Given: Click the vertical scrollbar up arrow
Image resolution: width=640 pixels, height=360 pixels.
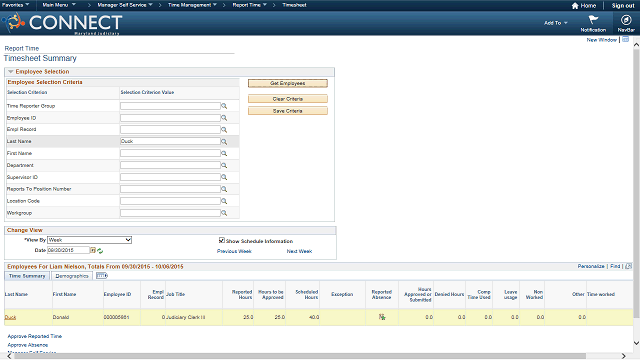Looking at the screenshot, I should click(636, 45).
